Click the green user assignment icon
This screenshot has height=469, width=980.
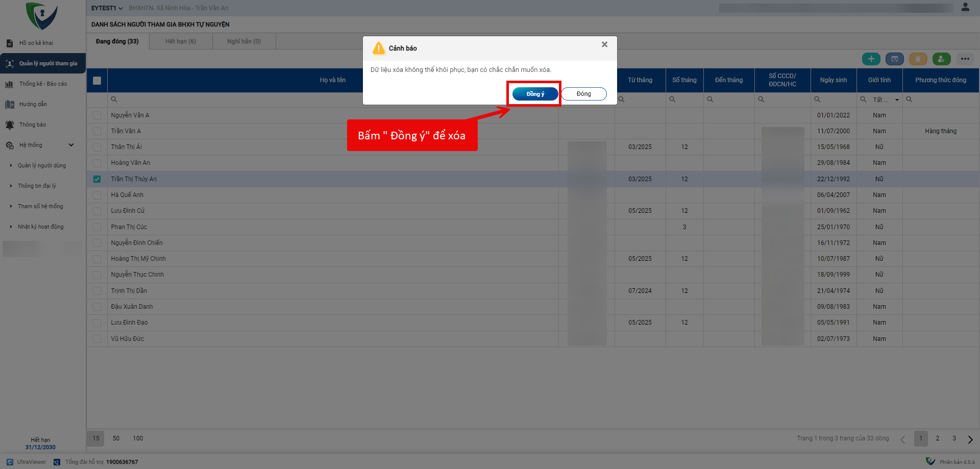coord(941,59)
